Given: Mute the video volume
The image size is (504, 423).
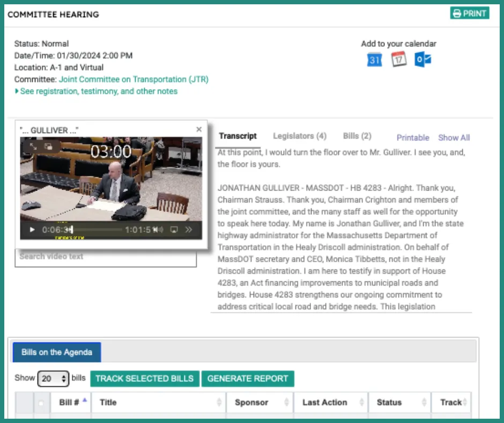Looking at the screenshot, I should [158, 230].
